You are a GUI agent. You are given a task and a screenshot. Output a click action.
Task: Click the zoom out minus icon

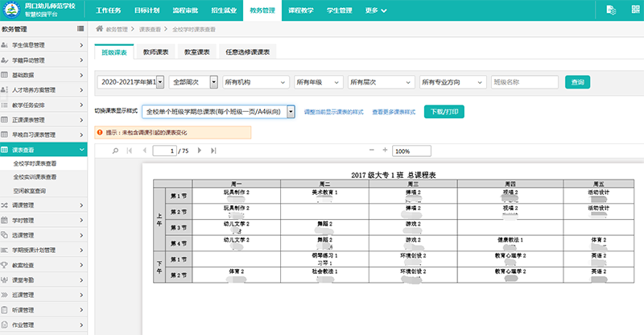coord(371,151)
